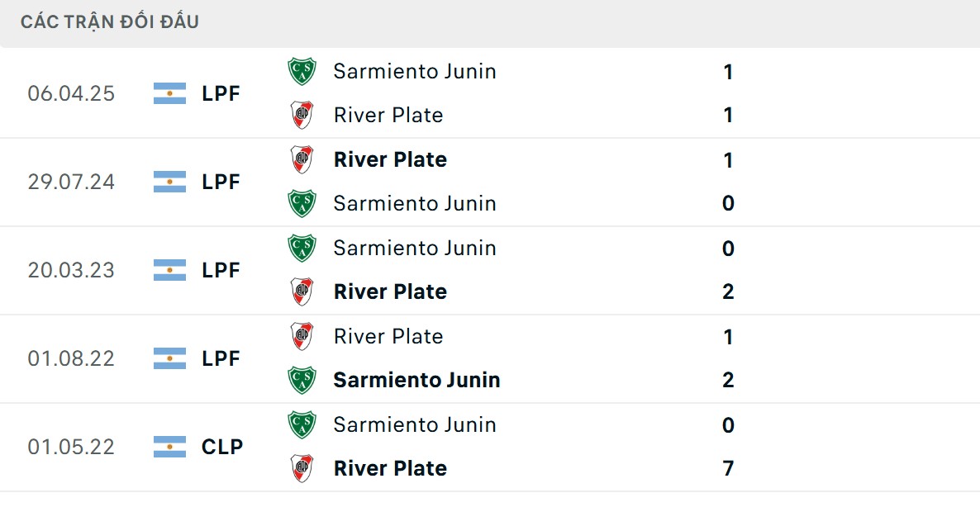Click the score 7 in the 01.05.22 match
The image size is (980, 507).
pos(727,468)
